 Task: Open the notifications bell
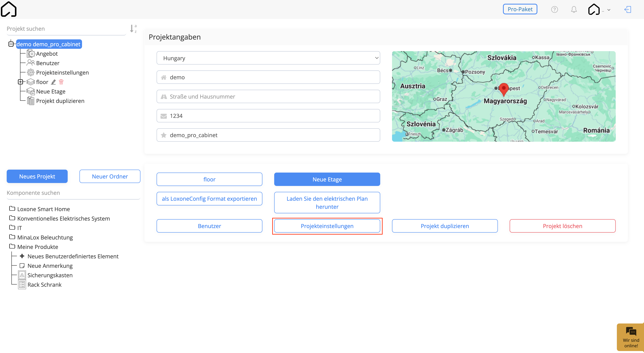tap(574, 9)
